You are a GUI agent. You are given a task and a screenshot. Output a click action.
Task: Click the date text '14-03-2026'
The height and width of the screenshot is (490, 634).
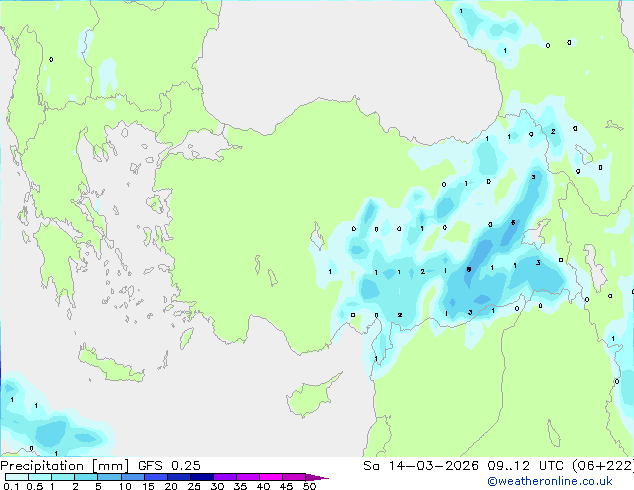coord(434,466)
